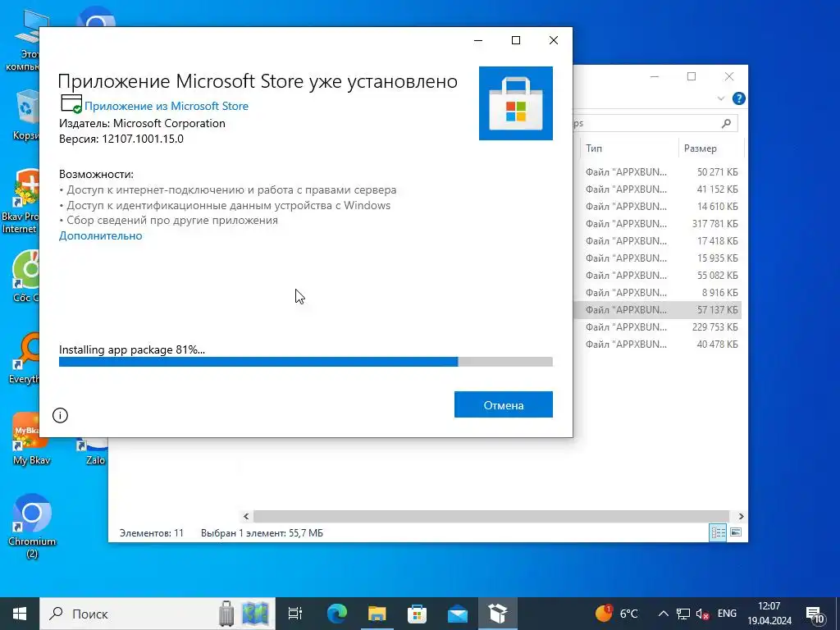The image size is (840, 630).
Task: Open Microsoft Store from taskbar
Action: click(x=417, y=614)
